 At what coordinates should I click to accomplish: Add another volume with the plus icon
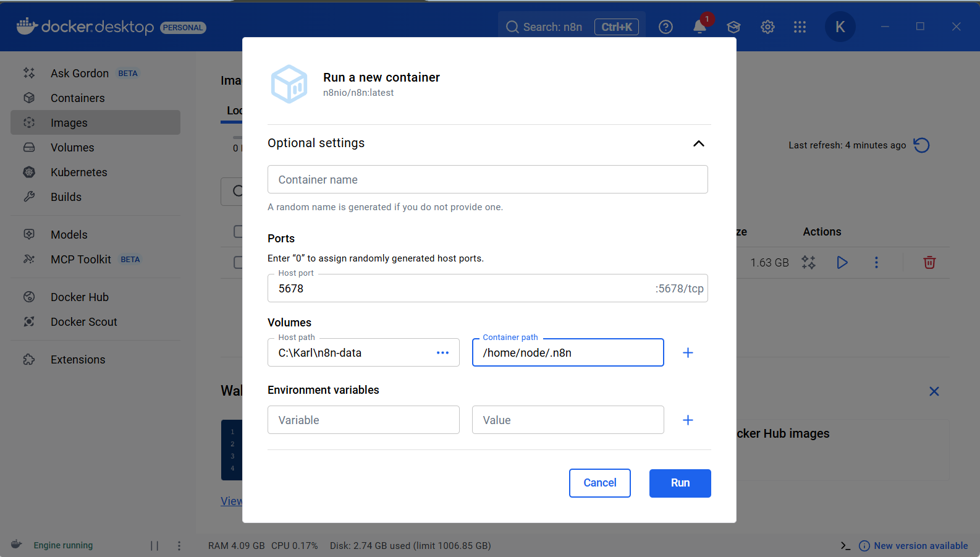pyautogui.click(x=688, y=352)
